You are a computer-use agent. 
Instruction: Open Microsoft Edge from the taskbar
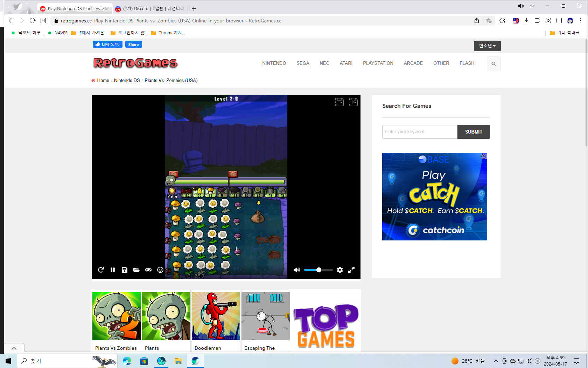[127, 361]
